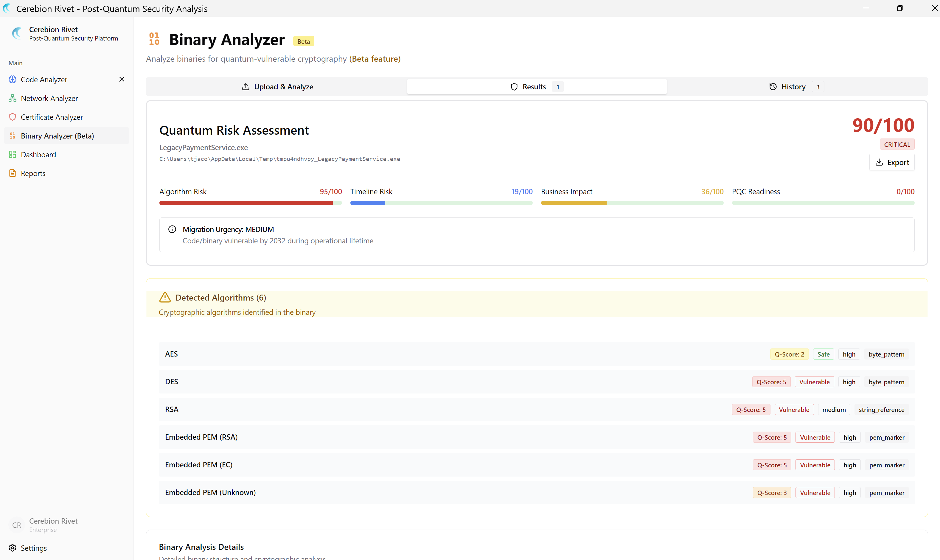Click the PQC Readiness progress bar
The height and width of the screenshot is (560, 940).
pyautogui.click(x=823, y=203)
